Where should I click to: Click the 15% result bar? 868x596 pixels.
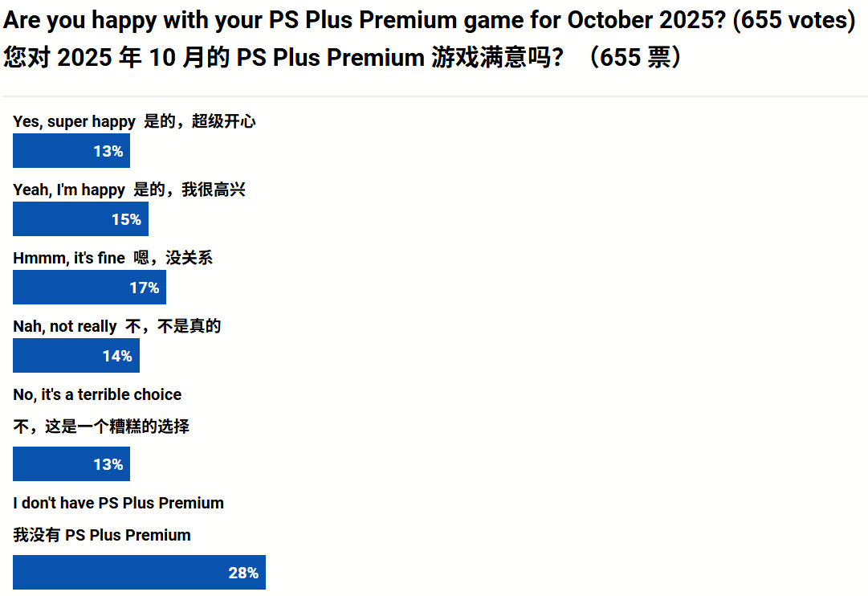click(80, 219)
